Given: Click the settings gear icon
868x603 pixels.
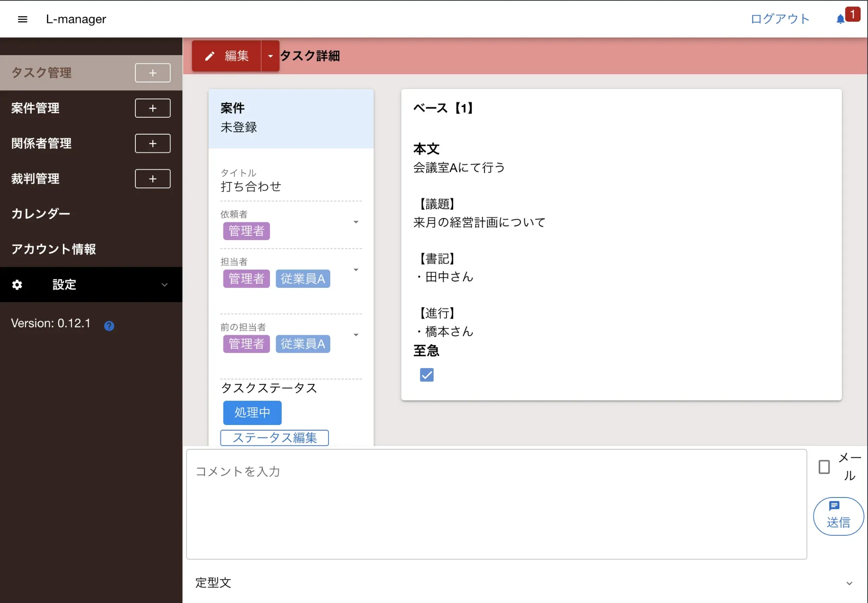Looking at the screenshot, I should [17, 285].
